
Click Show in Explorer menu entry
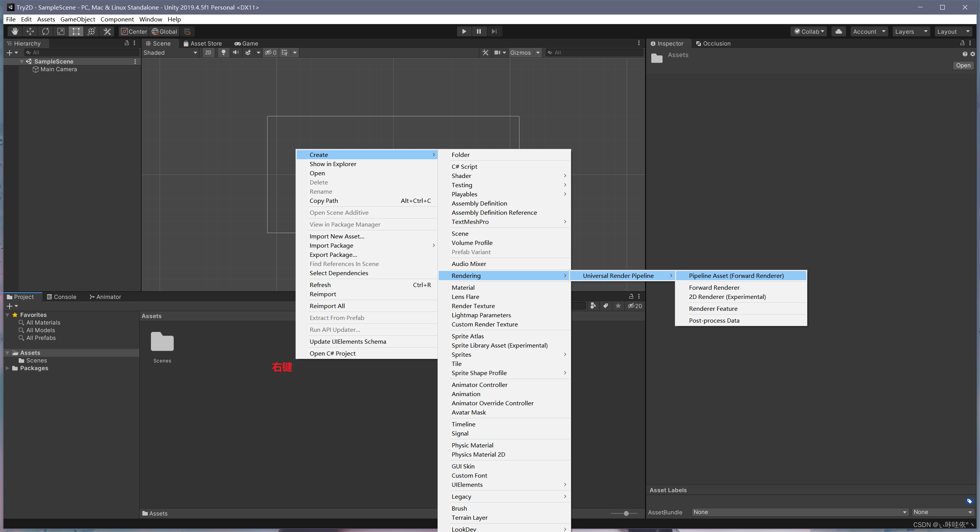367,164
